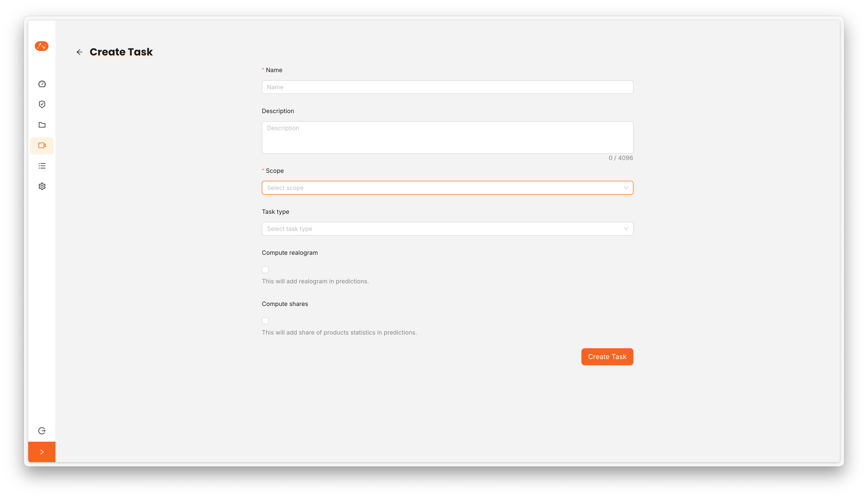This screenshot has width=868, height=498.
Task: Click the orange app logo at the top
Action: coord(41,46)
